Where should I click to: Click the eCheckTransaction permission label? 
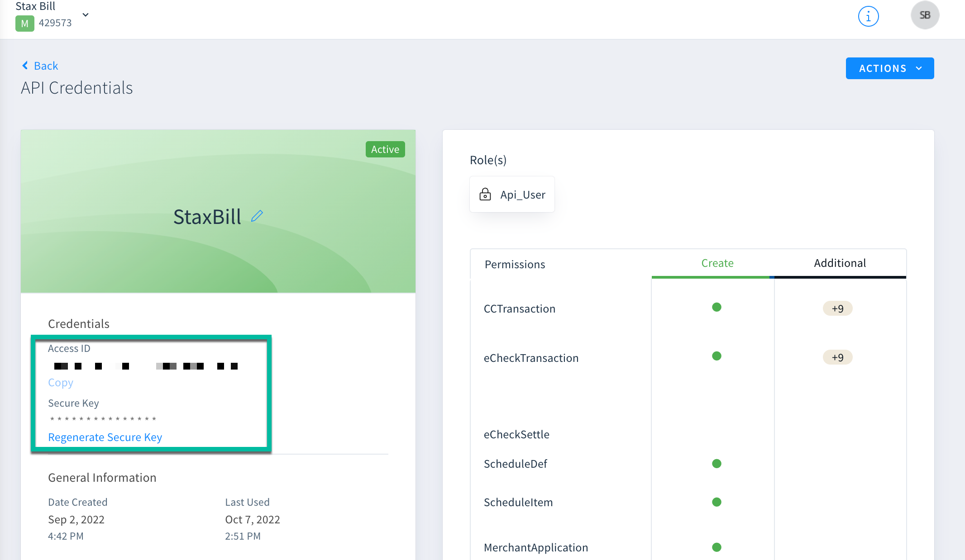click(x=531, y=358)
